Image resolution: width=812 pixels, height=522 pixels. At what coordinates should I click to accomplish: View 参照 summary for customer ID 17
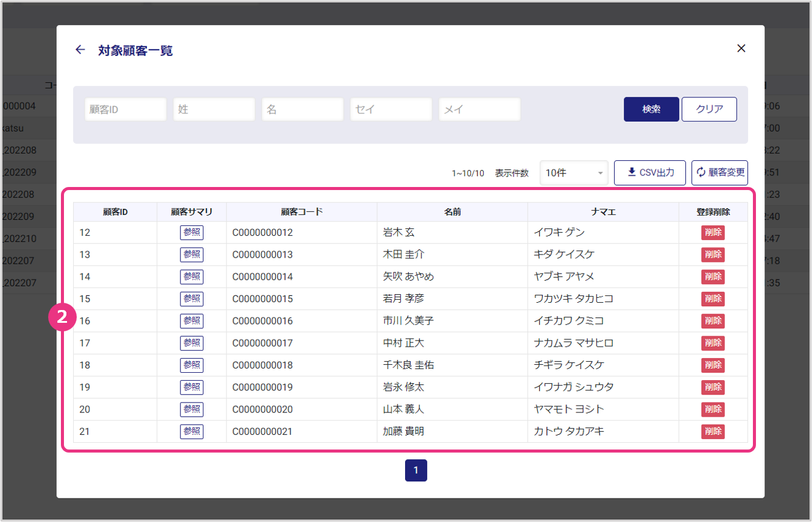click(x=192, y=343)
